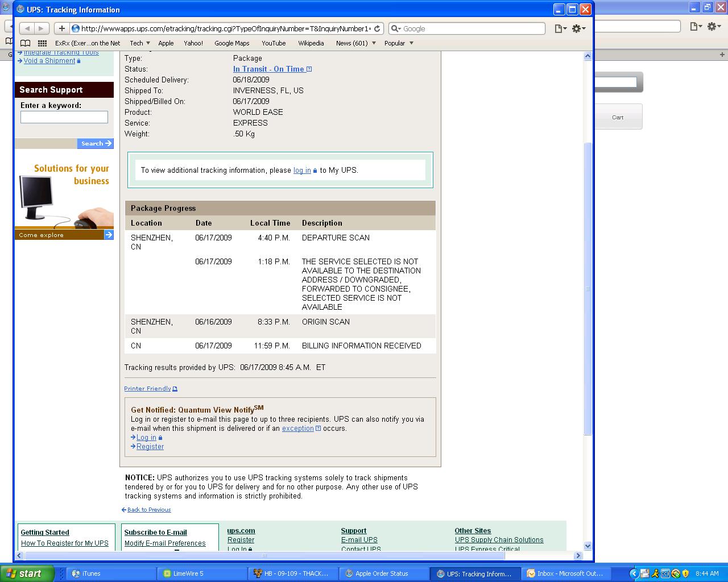Screen dimensions: 728x582
Task: Show all bookmarks with the book icon
Action: click(25, 43)
